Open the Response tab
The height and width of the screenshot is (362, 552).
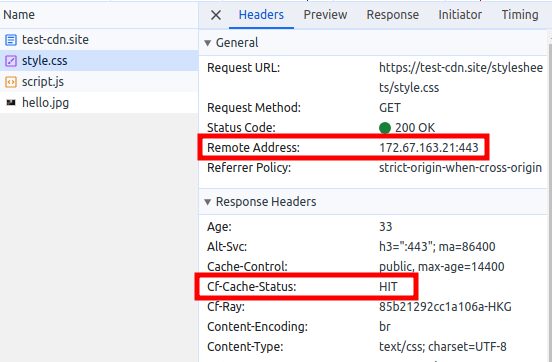click(x=393, y=15)
